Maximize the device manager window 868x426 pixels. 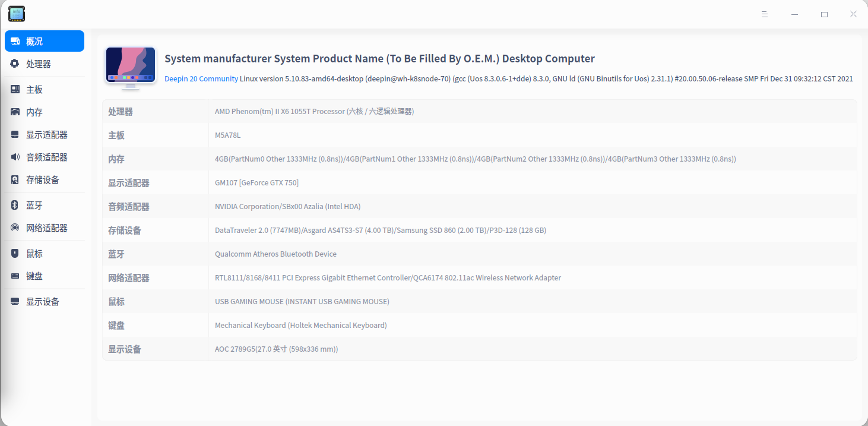824,14
